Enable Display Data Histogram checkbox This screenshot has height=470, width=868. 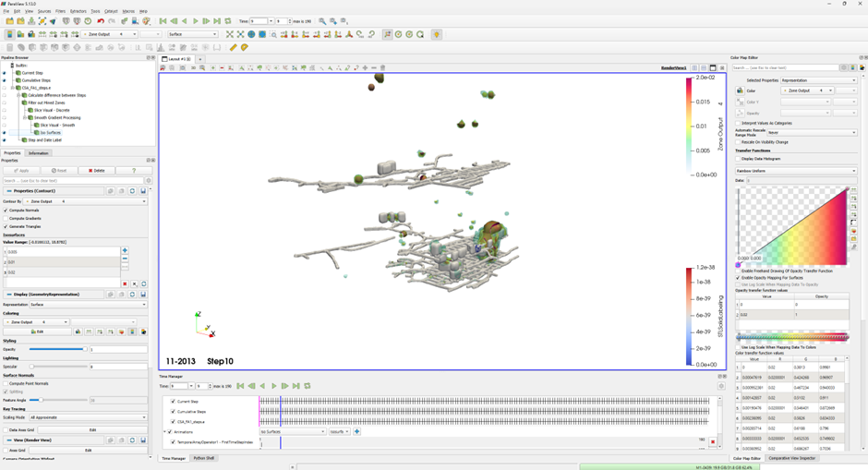(x=738, y=159)
